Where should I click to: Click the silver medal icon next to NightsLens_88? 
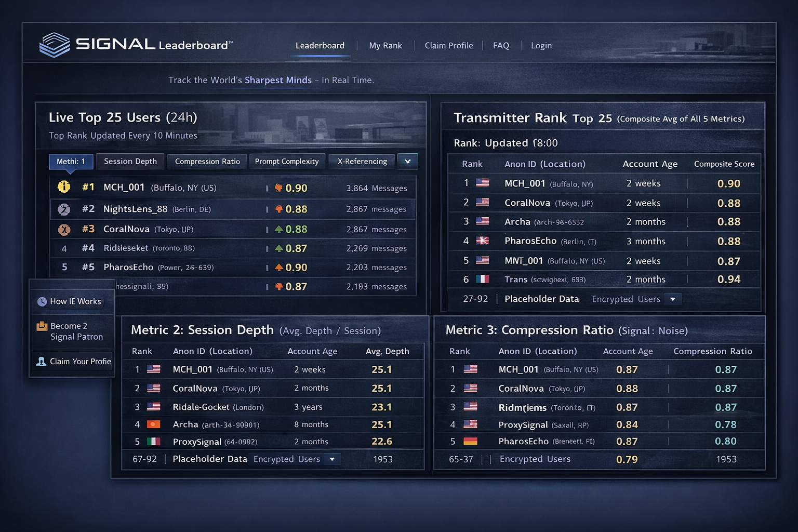pyautogui.click(x=63, y=209)
